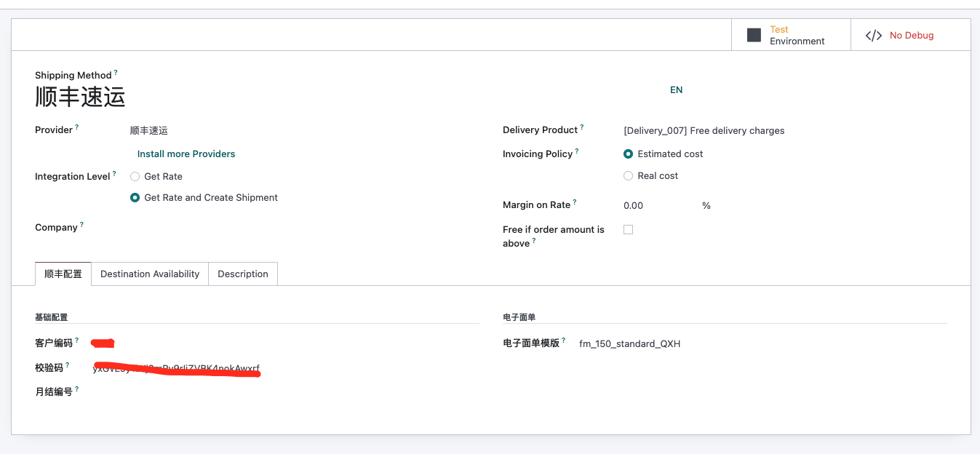Click the percent sign after Margin on Rate
This screenshot has width=980, height=454.
pos(706,205)
